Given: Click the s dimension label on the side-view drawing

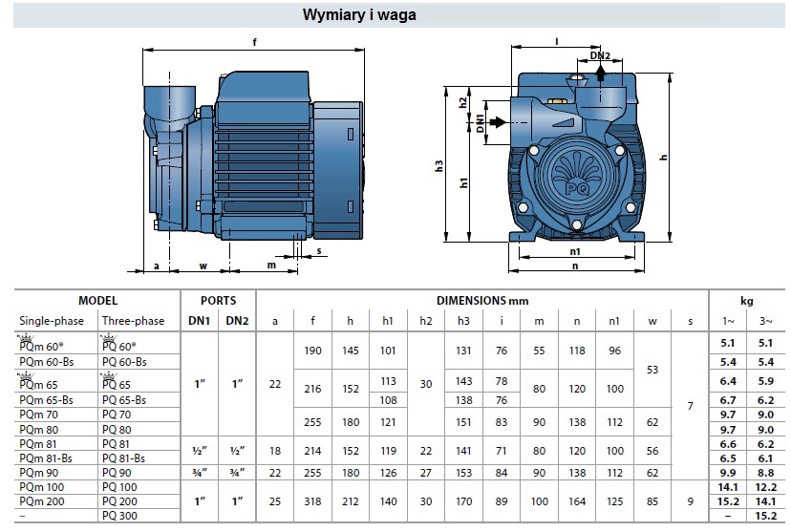Looking at the screenshot, I should click(319, 250).
